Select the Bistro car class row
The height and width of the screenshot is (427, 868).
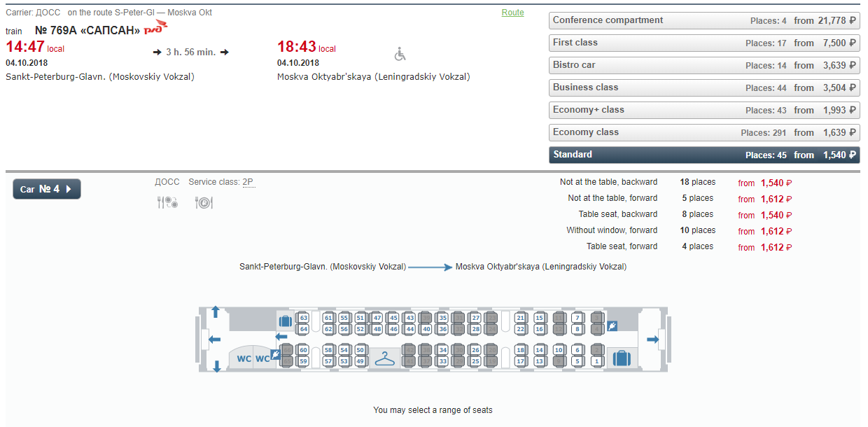pyautogui.click(x=704, y=65)
